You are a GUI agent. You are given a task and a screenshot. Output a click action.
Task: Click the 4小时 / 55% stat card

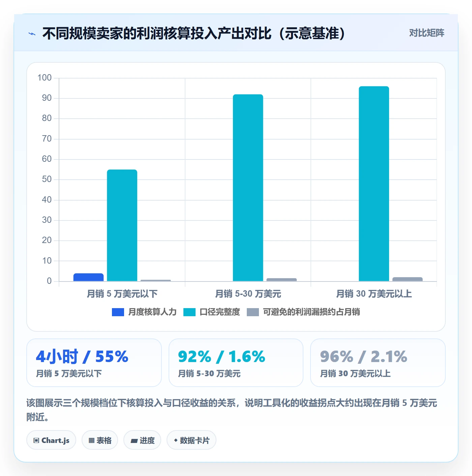pos(94,363)
